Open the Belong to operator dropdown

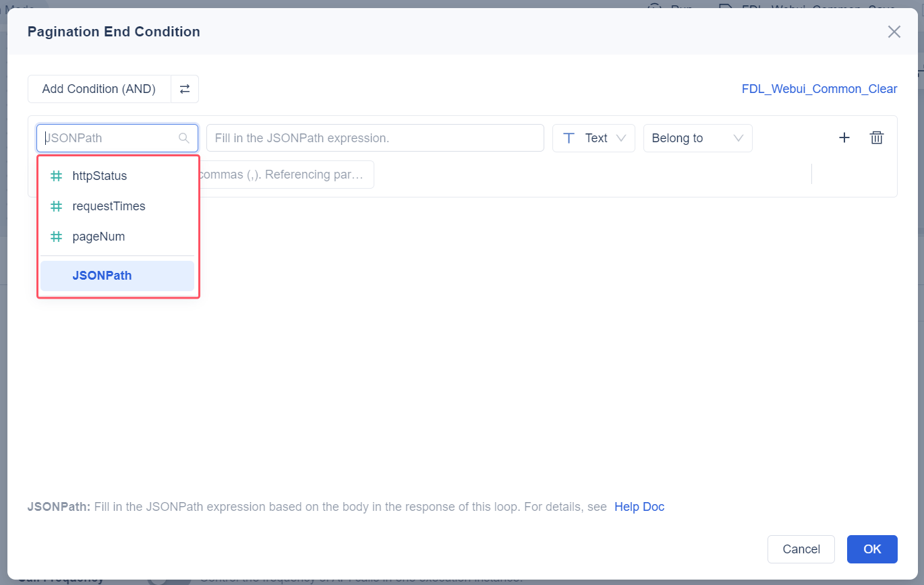[x=697, y=138]
